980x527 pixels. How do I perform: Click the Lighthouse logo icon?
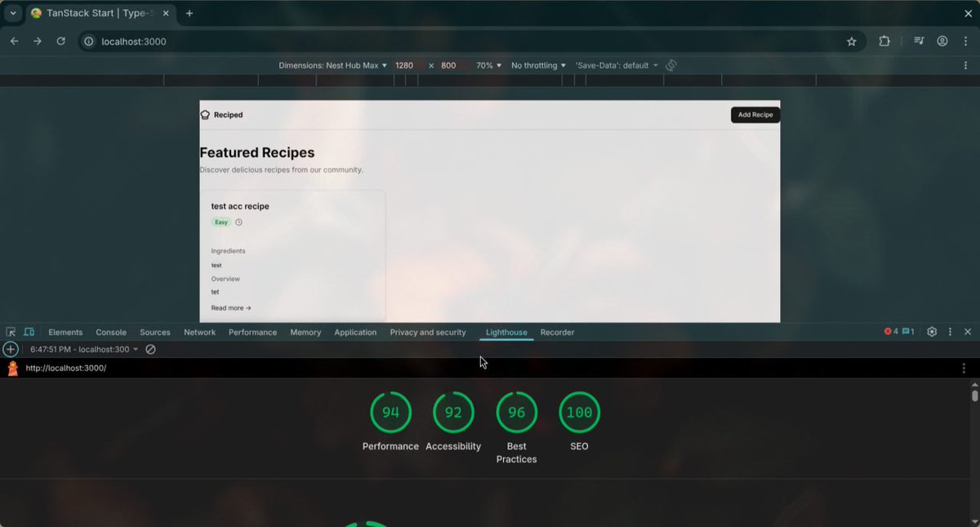(x=12, y=368)
